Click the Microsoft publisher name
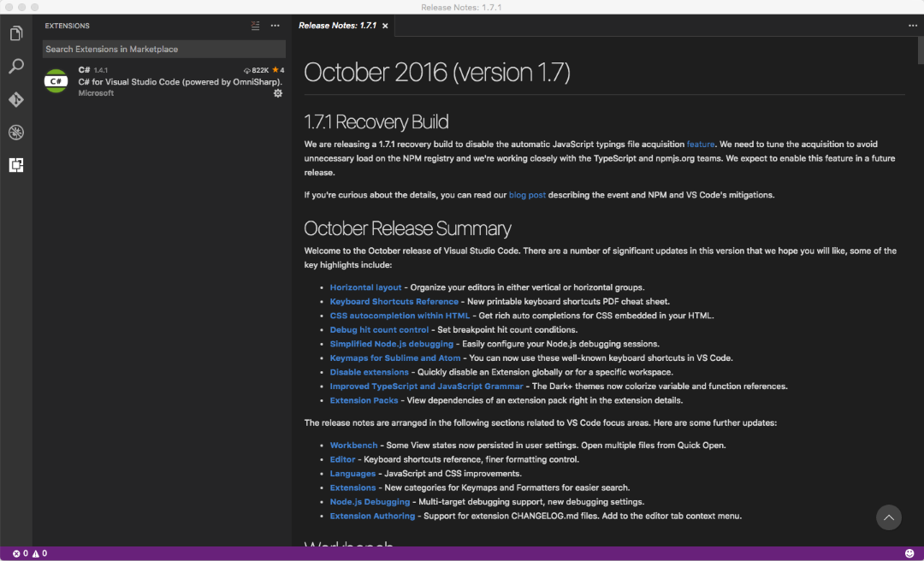This screenshot has width=924, height=561. 96,93
